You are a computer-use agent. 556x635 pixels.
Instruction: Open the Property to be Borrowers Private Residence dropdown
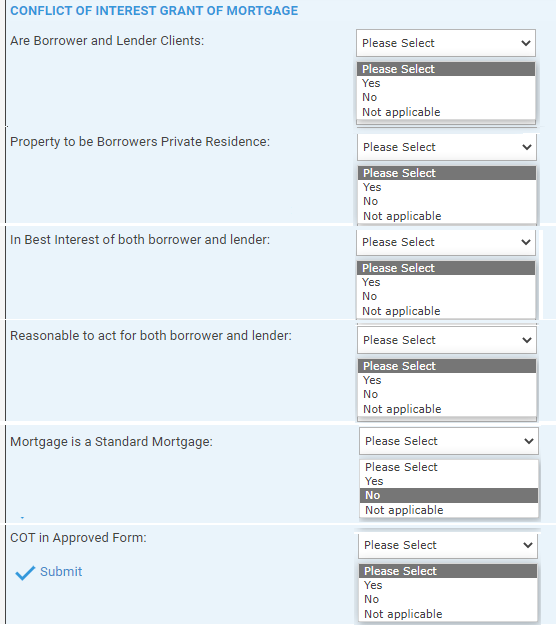(447, 147)
